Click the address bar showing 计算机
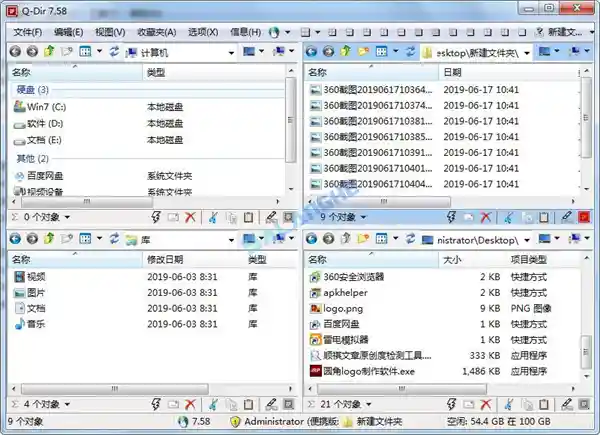The height and width of the screenshot is (435, 600). [x=200, y=51]
